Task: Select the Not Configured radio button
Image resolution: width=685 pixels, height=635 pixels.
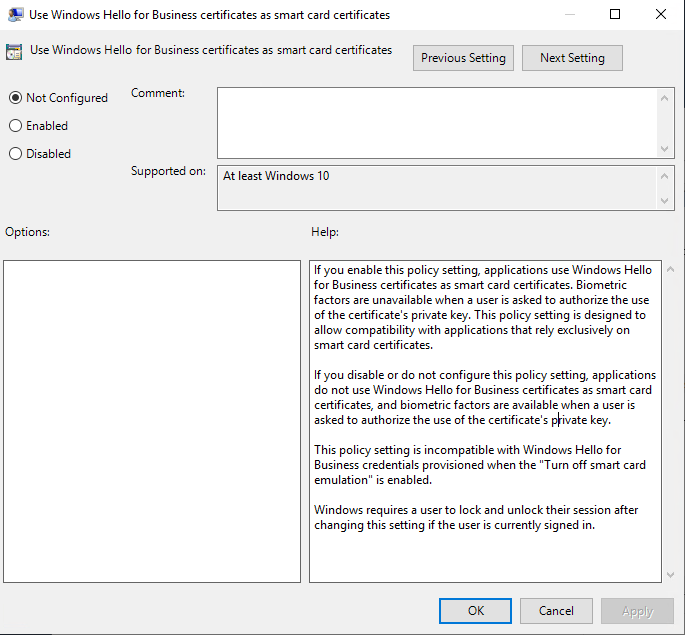Action: (x=15, y=98)
